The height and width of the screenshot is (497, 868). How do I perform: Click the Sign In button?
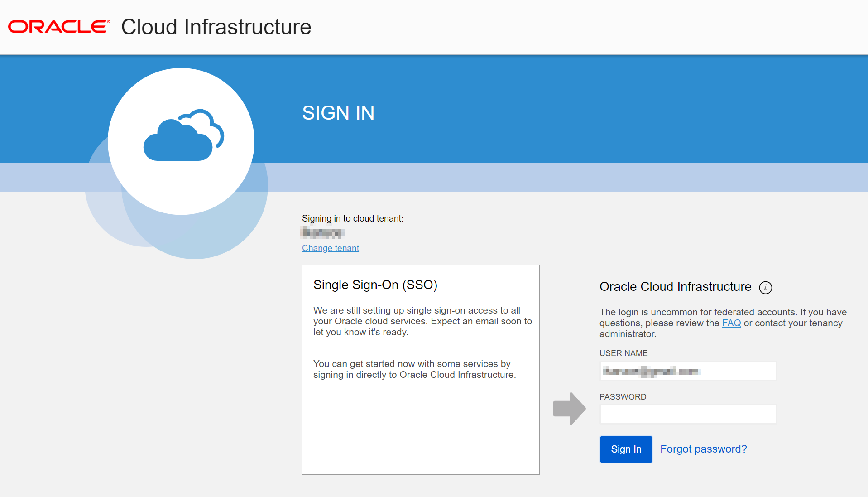pos(626,449)
